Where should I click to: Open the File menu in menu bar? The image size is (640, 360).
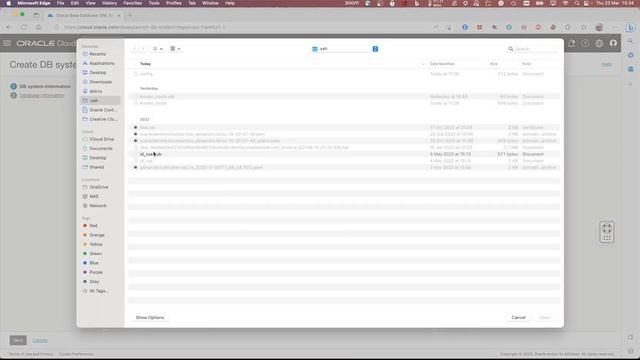[60, 3]
